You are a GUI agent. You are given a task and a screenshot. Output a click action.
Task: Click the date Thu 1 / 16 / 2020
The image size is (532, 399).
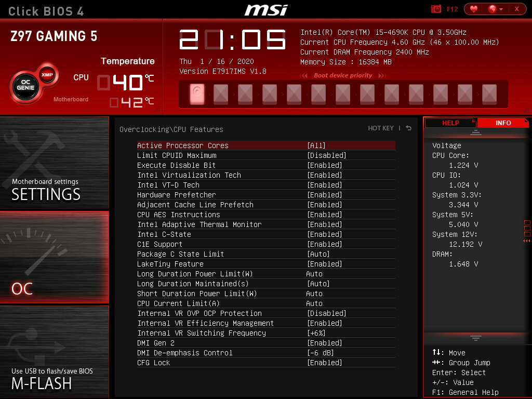tap(217, 61)
